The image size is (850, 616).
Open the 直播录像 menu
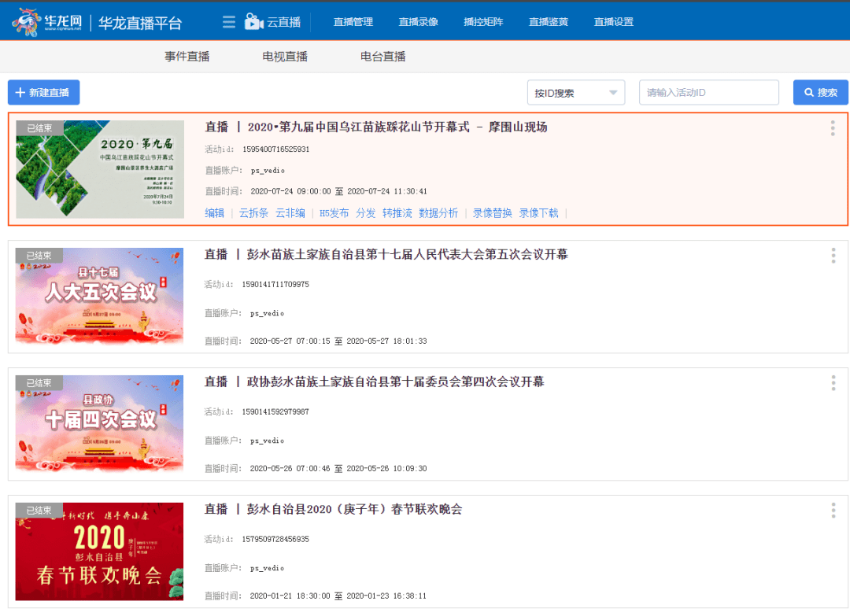(x=418, y=22)
